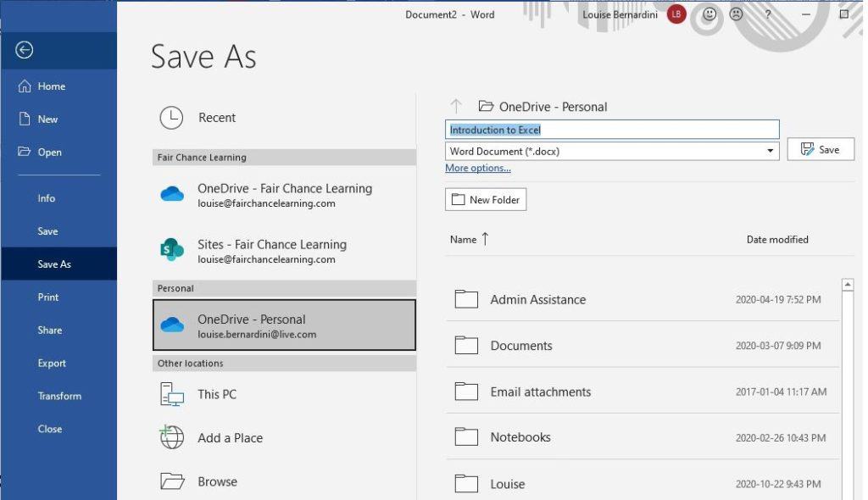This screenshot has width=868, height=500.
Task: Click the Documents folder icon
Action: pyautogui.click(x=467, y=345)
